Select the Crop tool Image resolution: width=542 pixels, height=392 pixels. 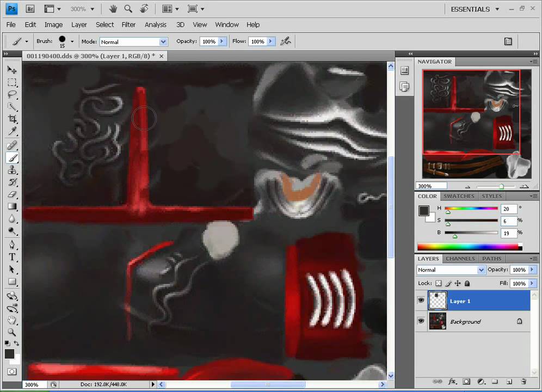(12, 119)
